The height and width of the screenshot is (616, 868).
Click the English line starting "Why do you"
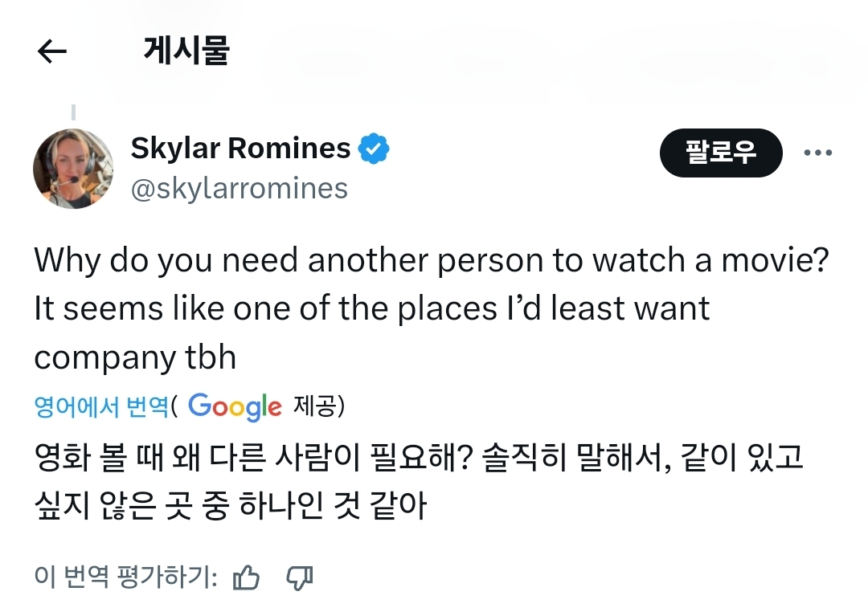[431, 259]
